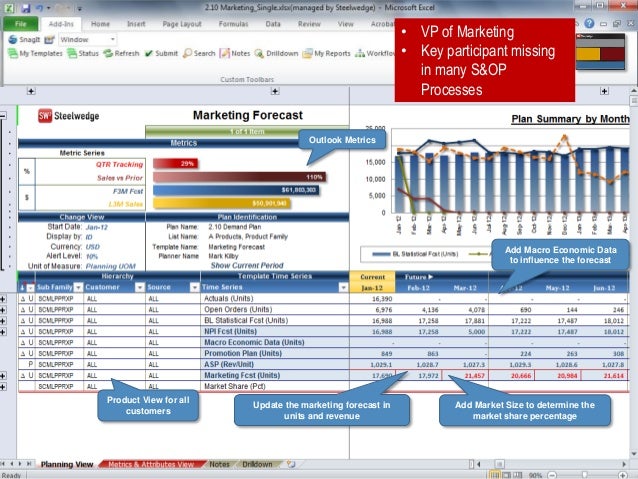Open the Snagit add-in button
Image resolution: width=638 pixels, height=479 pixels.
(24, 39)
